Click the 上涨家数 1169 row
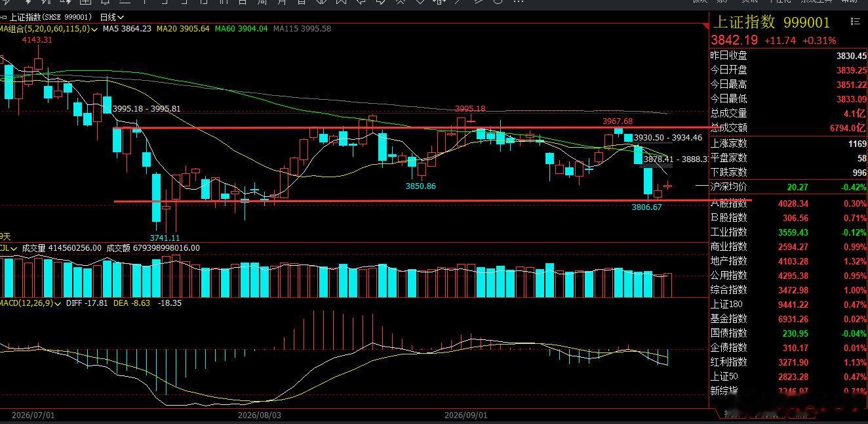The image size is (868, 424). coord(789,143)
